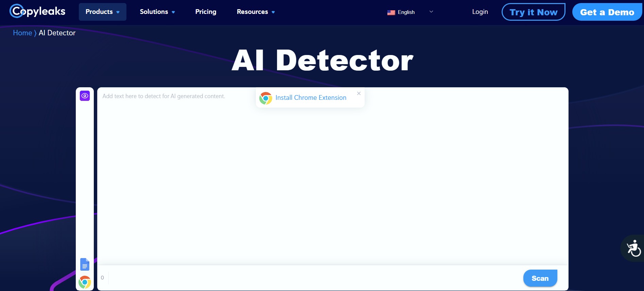Click the character count value 0
Viewport: 644px width, 291px height.
tap(102, 278)
